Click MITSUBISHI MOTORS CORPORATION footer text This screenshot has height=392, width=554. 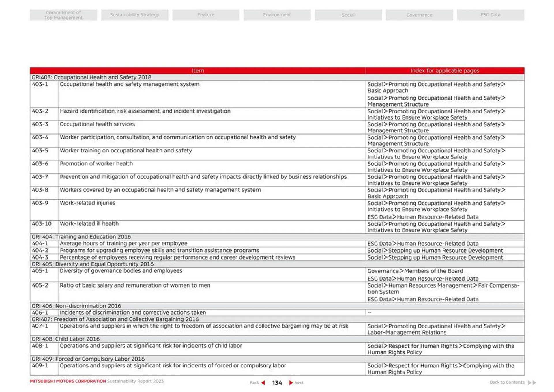[68, 381]
